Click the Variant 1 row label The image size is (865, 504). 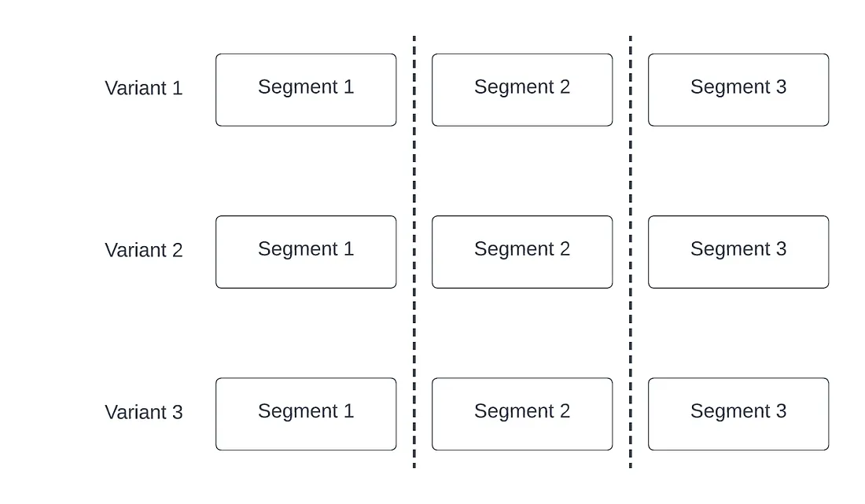pyautogui.click(x=144, y=88)
